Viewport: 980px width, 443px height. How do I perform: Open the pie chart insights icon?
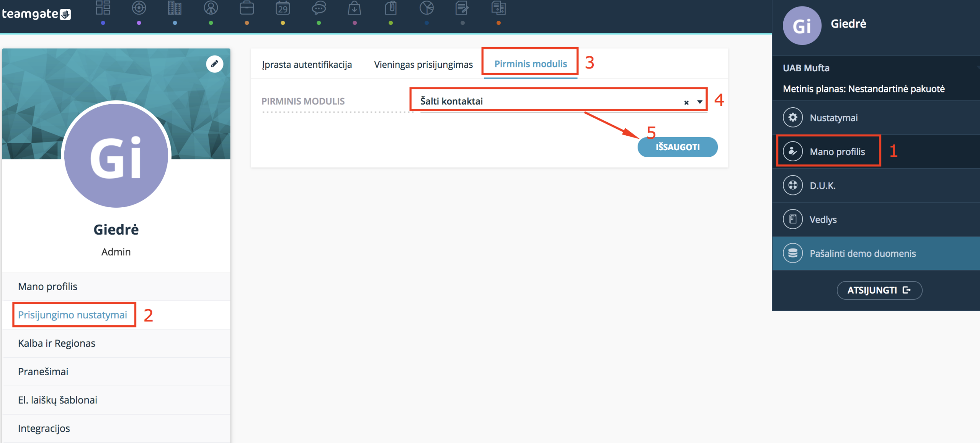point(426,8)
